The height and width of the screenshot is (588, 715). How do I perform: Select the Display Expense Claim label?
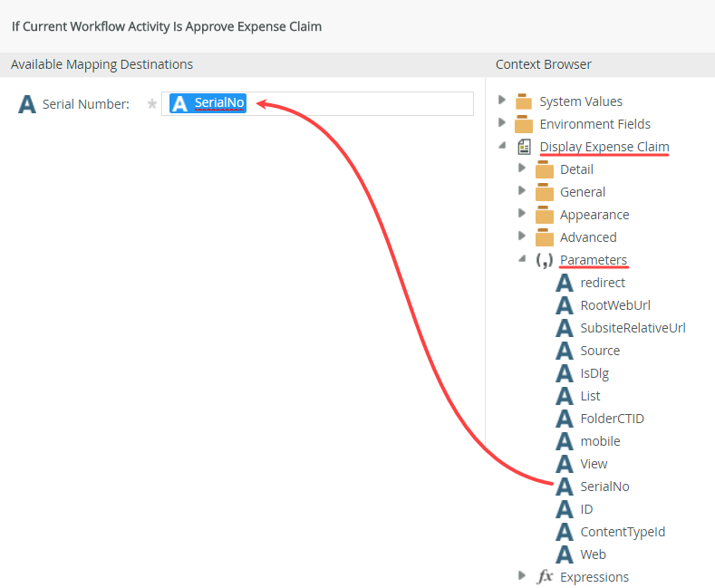point(604,147)
